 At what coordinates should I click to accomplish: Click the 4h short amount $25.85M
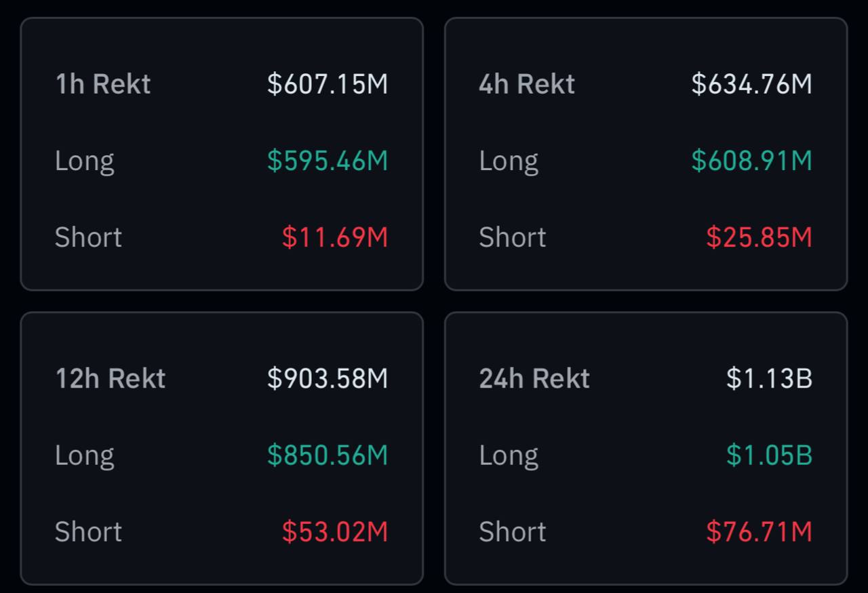click(759, 237)
